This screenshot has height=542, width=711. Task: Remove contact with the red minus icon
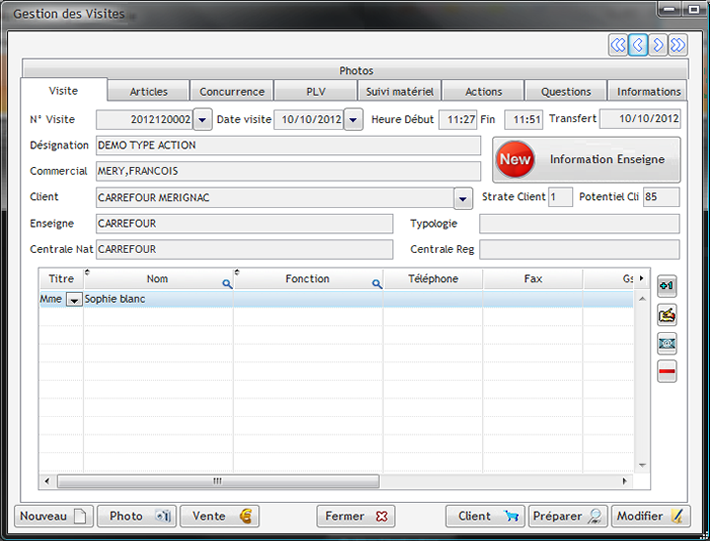(x=667, y=372)
